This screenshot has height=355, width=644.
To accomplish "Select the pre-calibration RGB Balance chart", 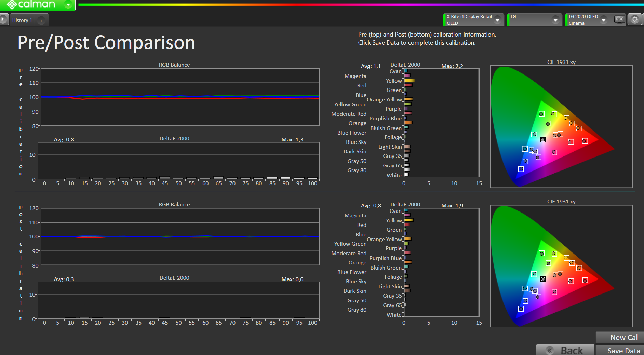I will point(180,97).
